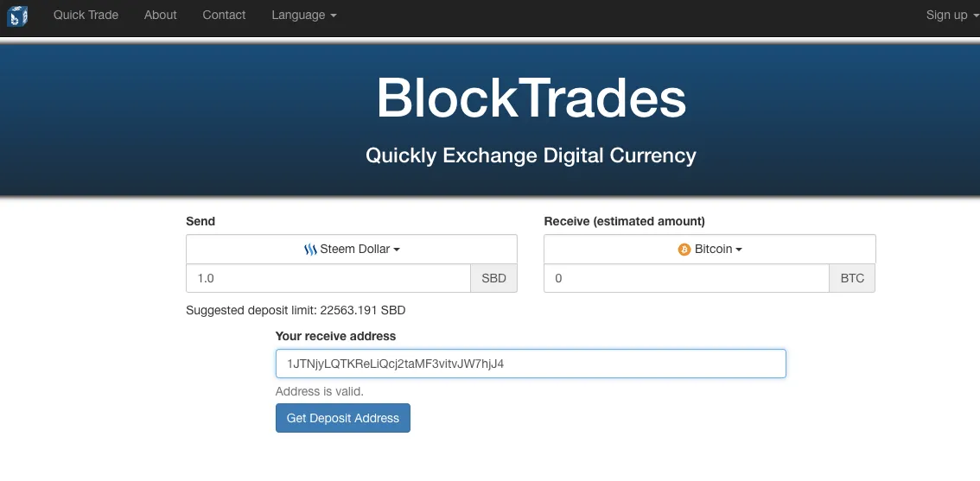Click into the receive address field
Image resolution: width=980 pixels, height=481 pixels.
[x=531, y=364]
